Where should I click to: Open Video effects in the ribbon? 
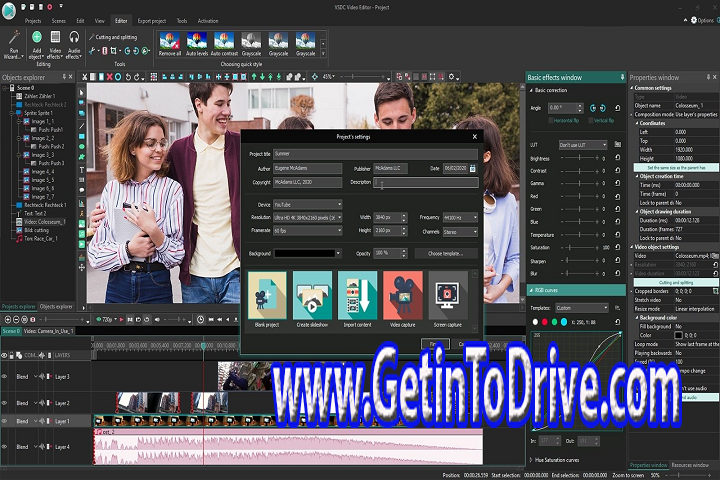click(55, 45)
